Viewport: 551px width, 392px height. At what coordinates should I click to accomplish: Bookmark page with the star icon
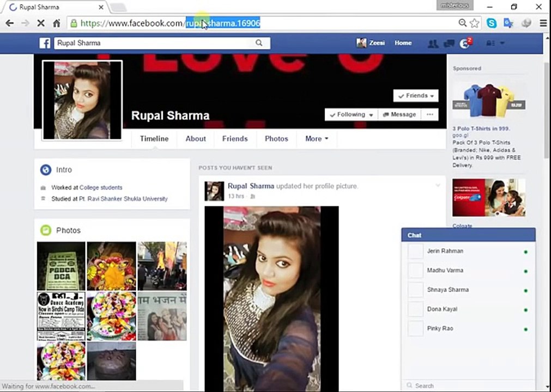[475, 23]
